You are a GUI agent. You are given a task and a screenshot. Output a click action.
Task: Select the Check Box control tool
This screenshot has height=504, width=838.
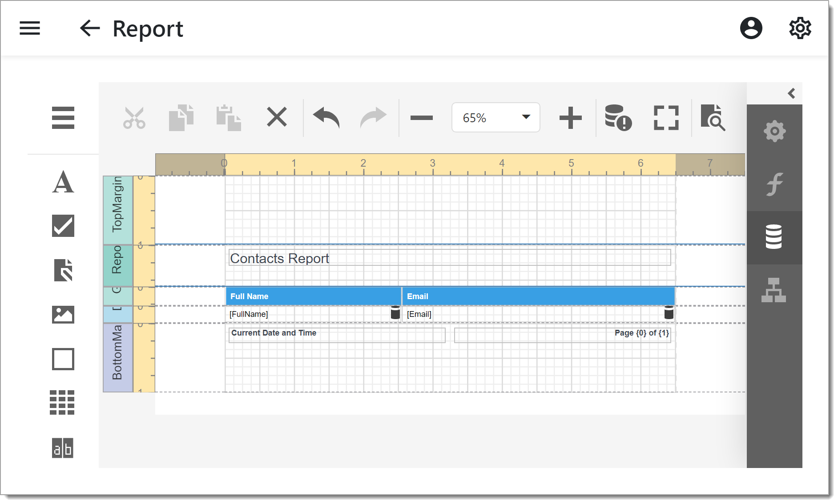[x=63, y=226]
